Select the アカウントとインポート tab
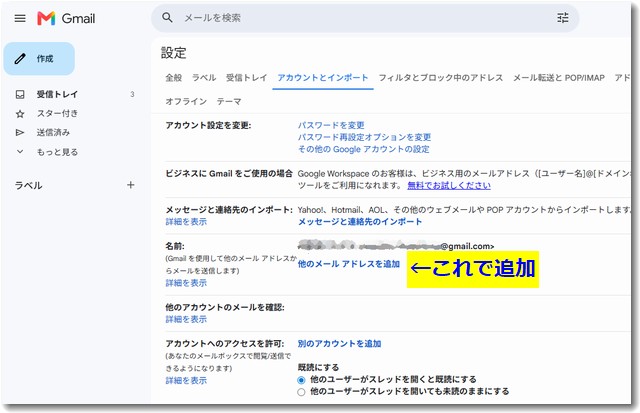Image resolution: width=640 pixels, height=413 pixels. [x=323, y=78]
